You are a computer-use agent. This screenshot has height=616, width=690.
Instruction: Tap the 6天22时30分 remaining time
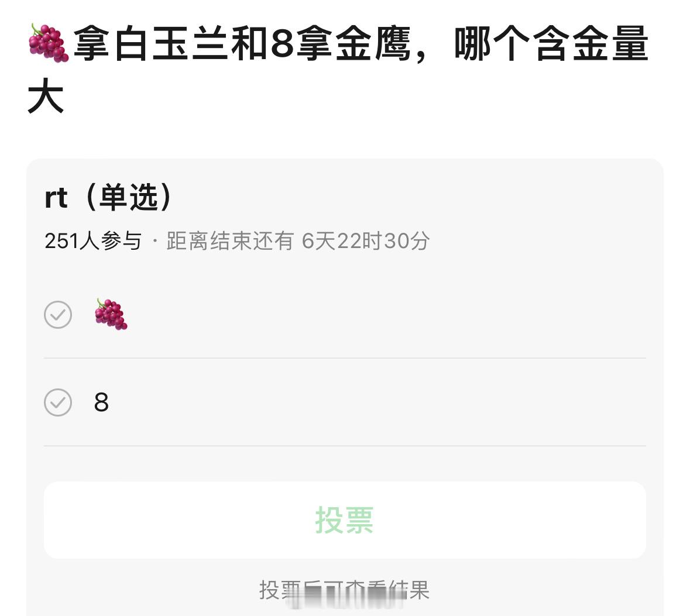point(366,240)
